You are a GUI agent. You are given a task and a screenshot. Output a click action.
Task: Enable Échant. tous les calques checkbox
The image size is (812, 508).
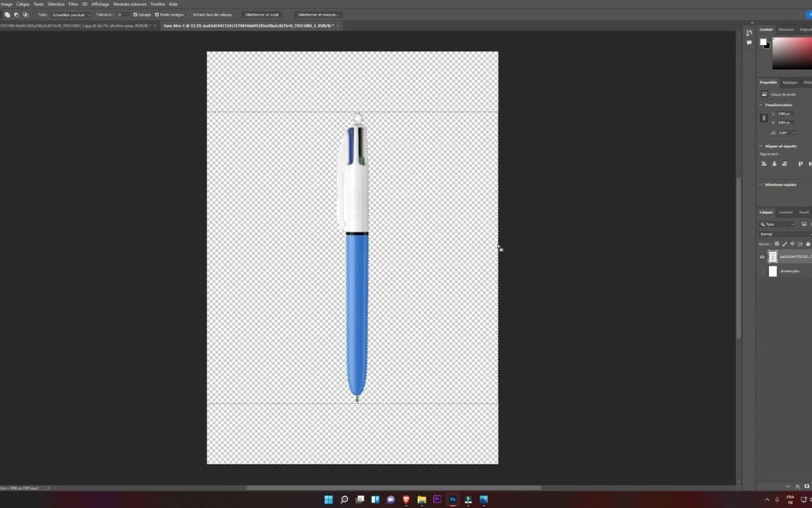pyautogui.click(x=189, y=14)
